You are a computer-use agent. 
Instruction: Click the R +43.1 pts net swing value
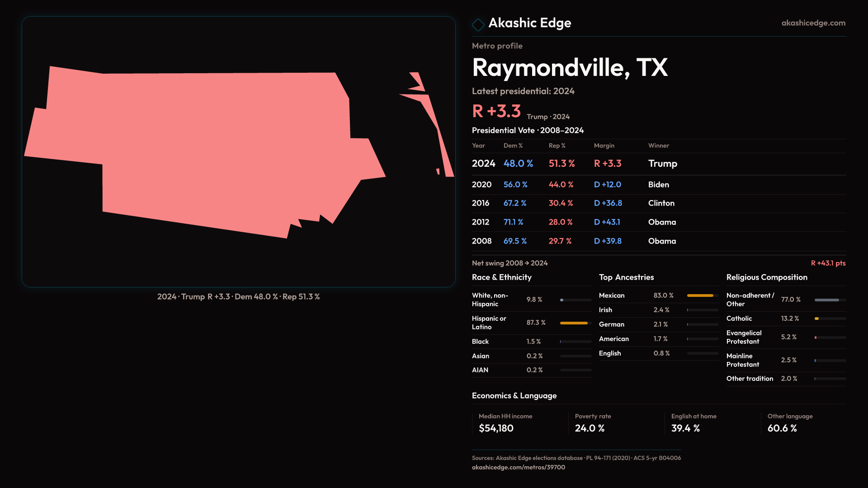click(x=828, y=263)
